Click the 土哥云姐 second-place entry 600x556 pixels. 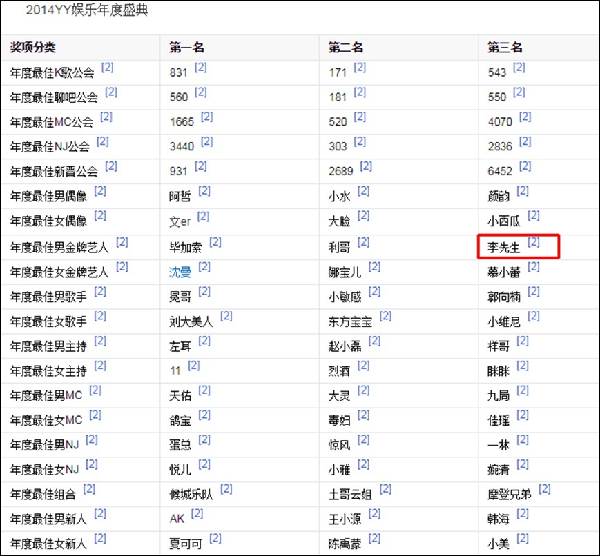point(350,494)
